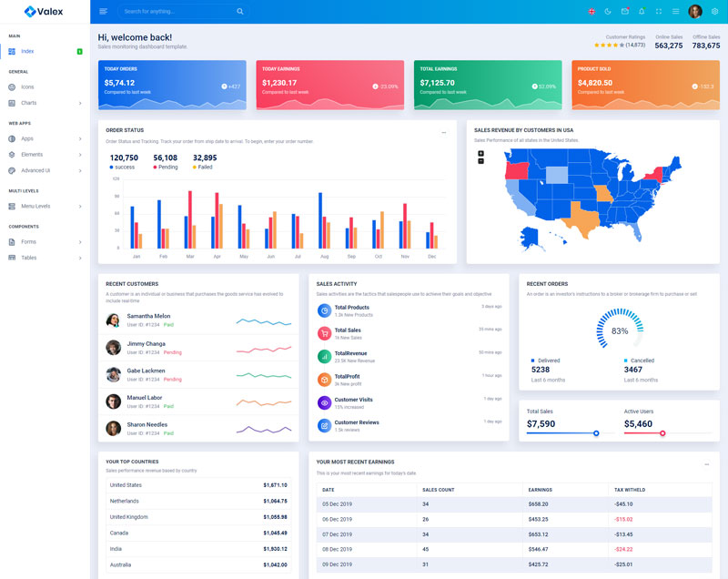The width and height of the screenshot is (728, 579).
Task: Open the Icons sidebar item
Action: coord(27,87)
